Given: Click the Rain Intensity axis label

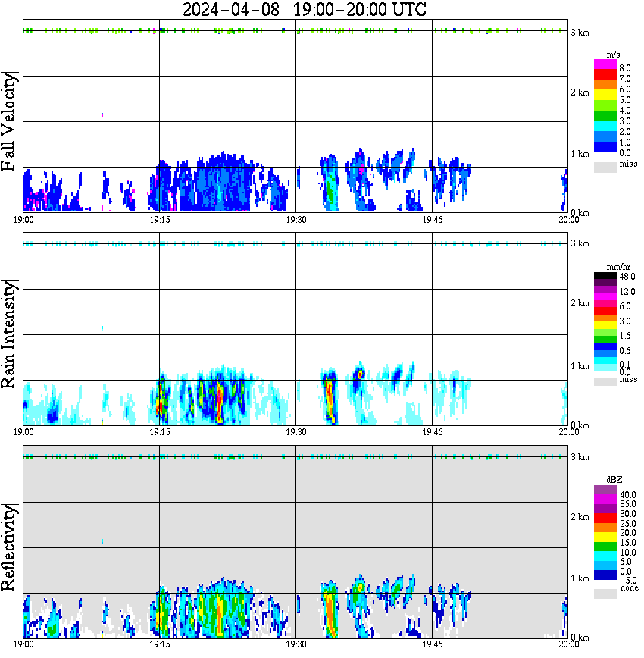Looking at the screenshot, I should pyautogui.click(x=8, y=334).
